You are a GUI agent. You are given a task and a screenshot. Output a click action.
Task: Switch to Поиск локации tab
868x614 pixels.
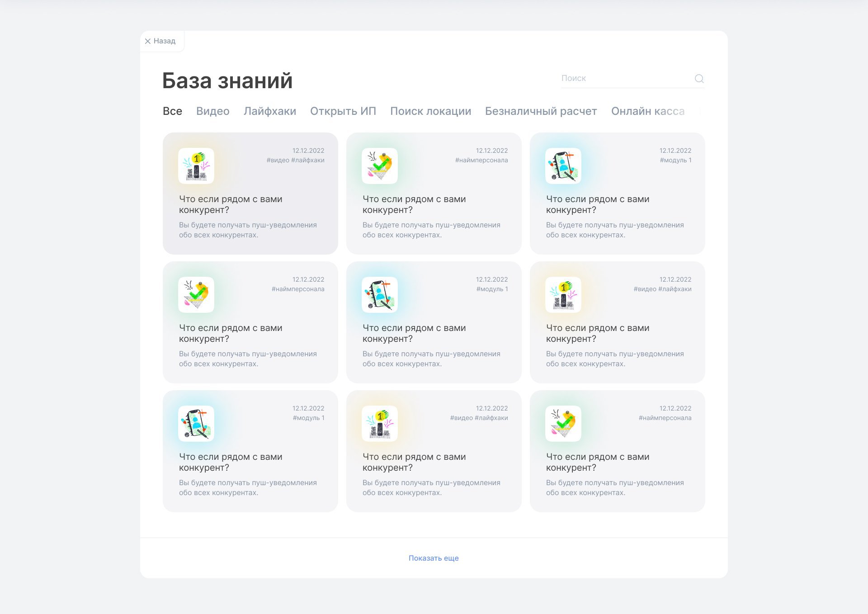430,111
